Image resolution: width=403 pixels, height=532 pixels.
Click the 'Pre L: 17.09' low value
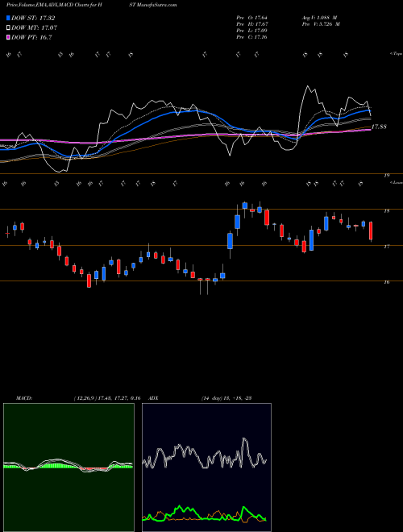[x=252, y=31]
